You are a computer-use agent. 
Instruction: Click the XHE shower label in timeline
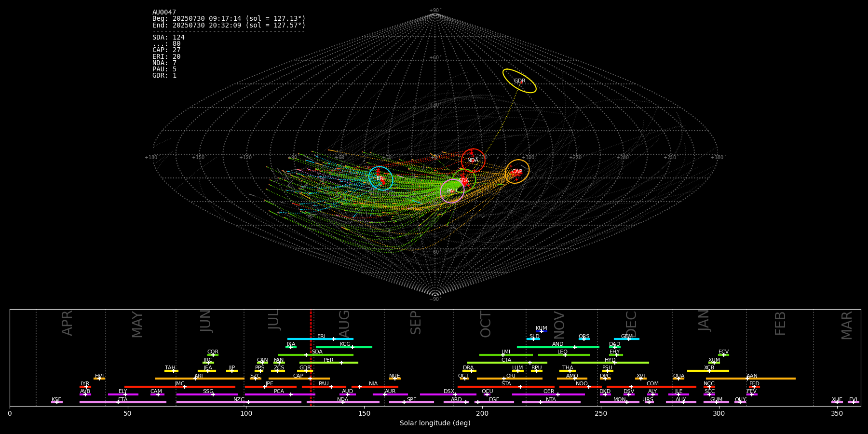(837, 400)
